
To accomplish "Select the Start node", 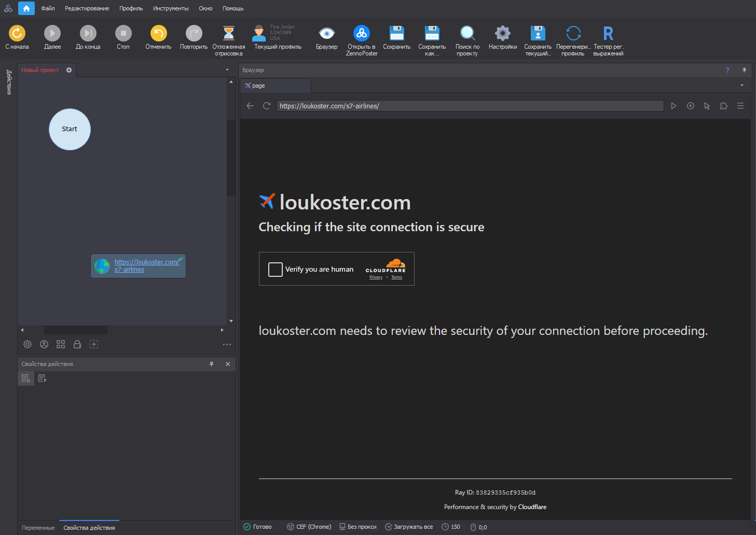I will [x=70, y=129].
